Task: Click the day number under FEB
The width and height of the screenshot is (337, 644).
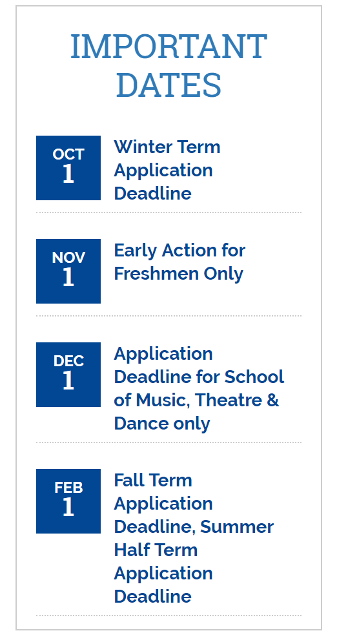Action: [68, 508]
